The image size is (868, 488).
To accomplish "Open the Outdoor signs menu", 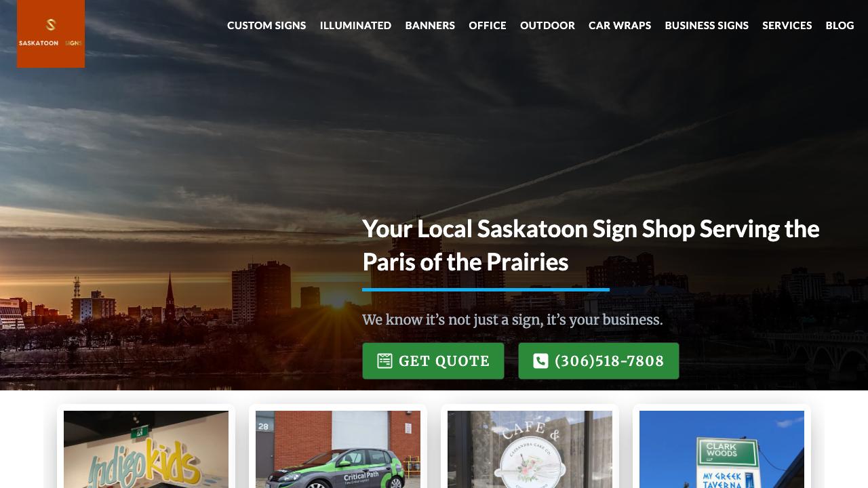I will 547,25.
